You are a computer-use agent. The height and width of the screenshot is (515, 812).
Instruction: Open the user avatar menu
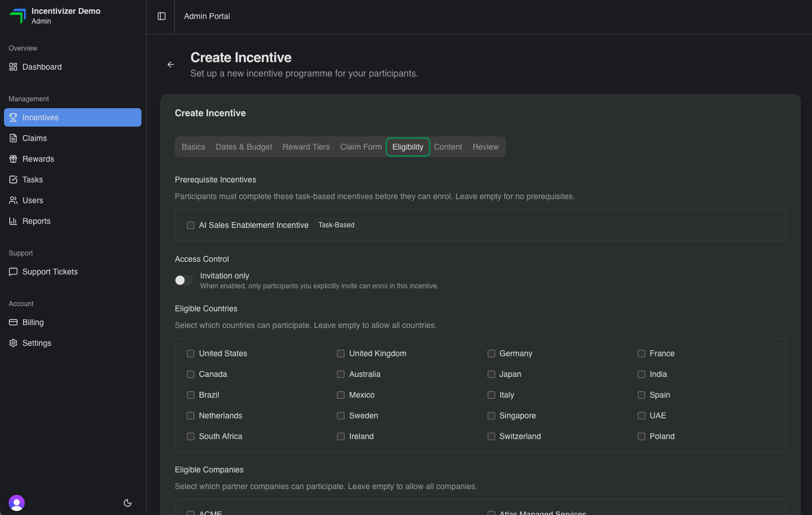pyautogui.click(x=17, y=503)
